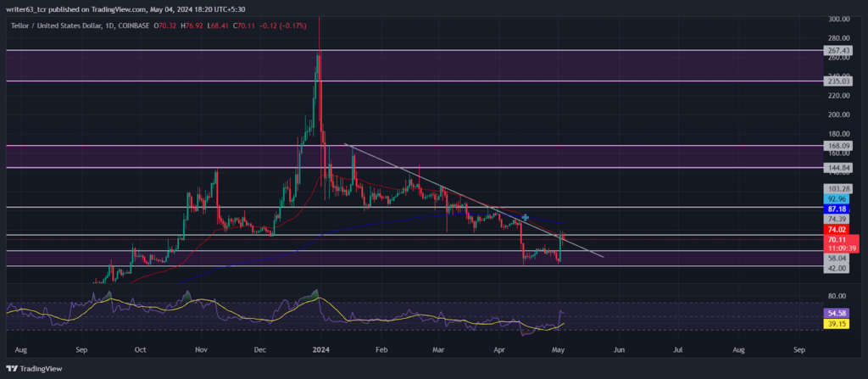
Task: Click the May label on the time axis
Action: tap(559, 350)
